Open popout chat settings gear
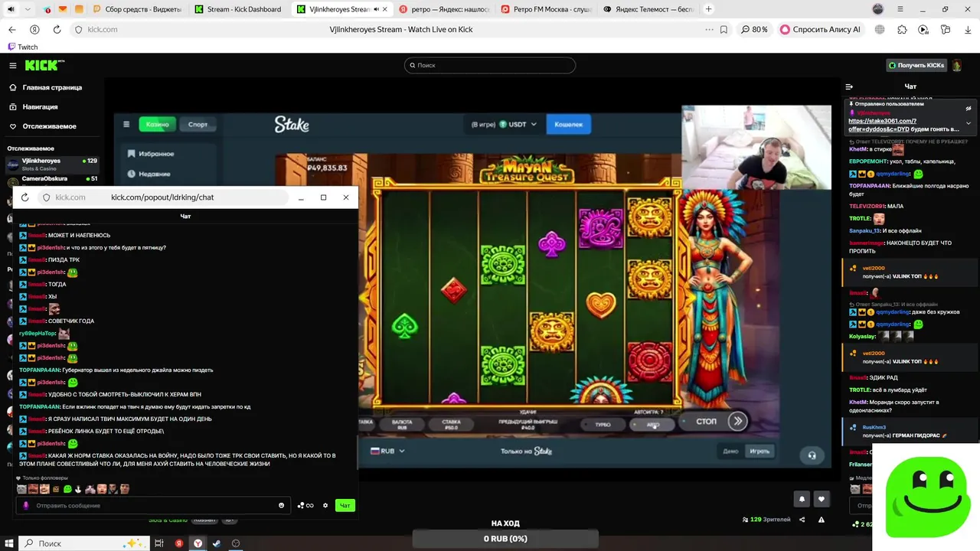 325,505
